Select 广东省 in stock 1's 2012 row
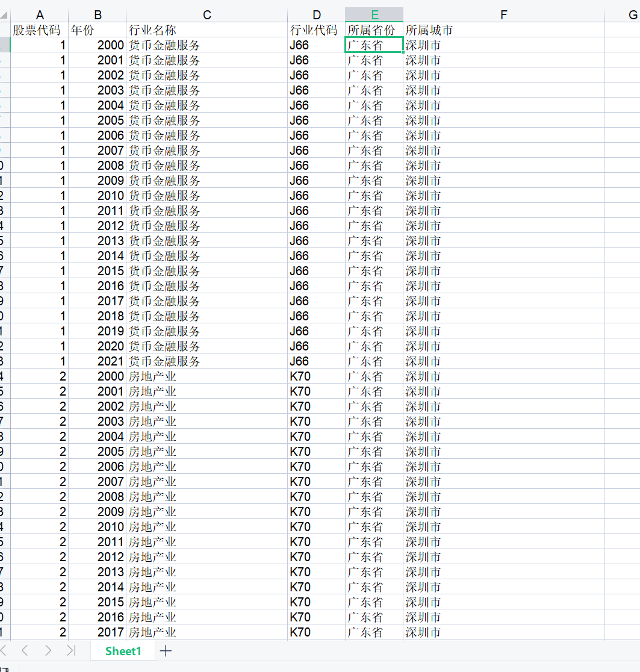This screenshot has height=672, width=640. 374,226
